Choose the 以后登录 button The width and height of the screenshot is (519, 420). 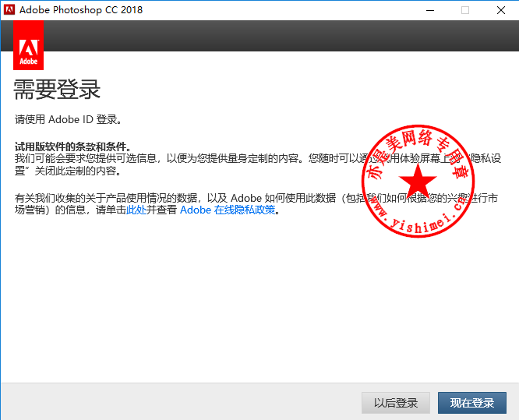[x=396, y=403]
